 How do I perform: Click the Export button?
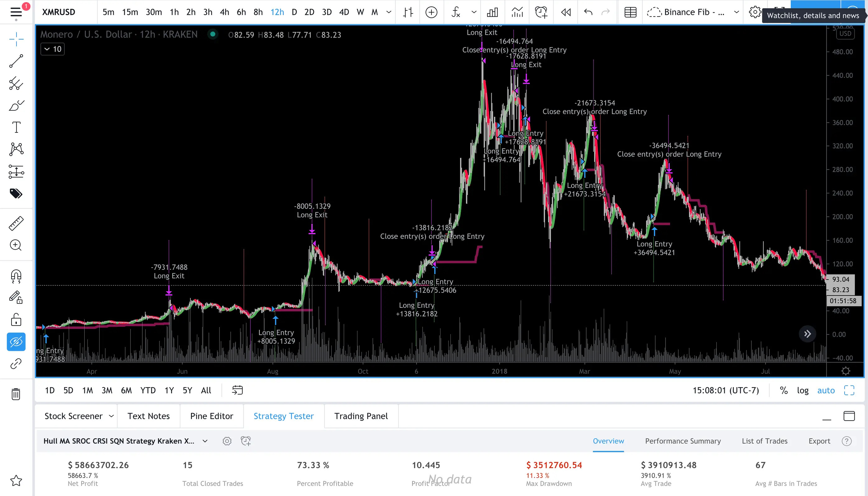(x=819, y=441)
